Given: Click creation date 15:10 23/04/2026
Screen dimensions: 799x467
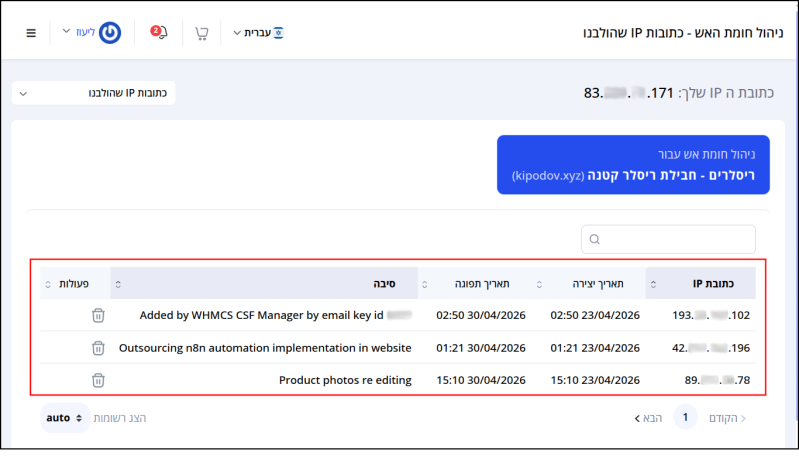Looking at the screenshot, I should [x=595, y=380].
